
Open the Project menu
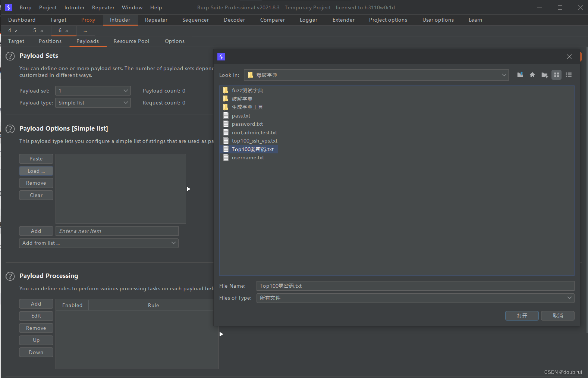[48, 7]
